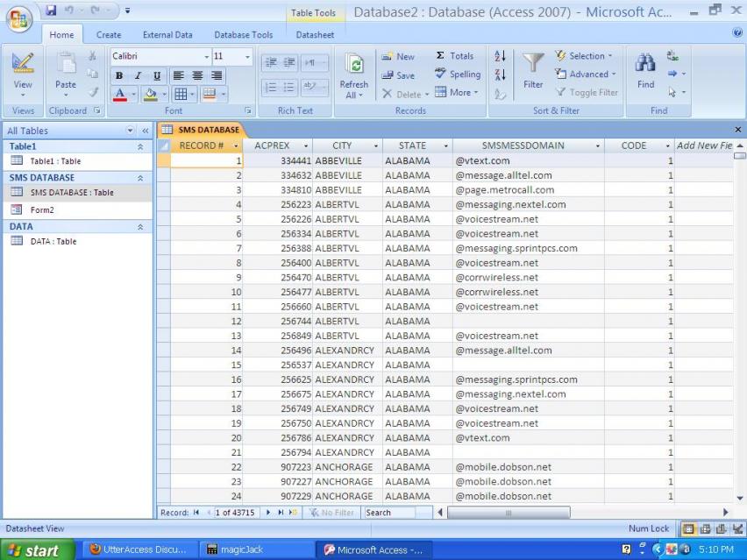Viewport: 747px width, 560px height.
Task: Click alternate fill/back color icon
Action: point(210,94)
